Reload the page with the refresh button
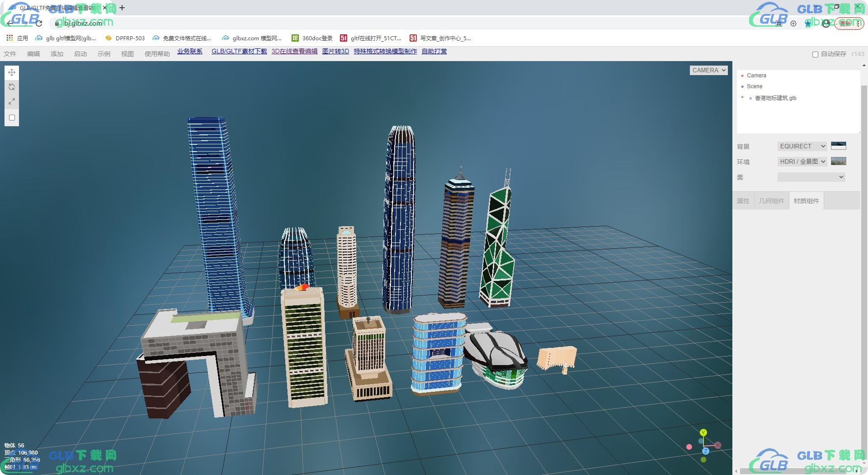 (39, 23)
